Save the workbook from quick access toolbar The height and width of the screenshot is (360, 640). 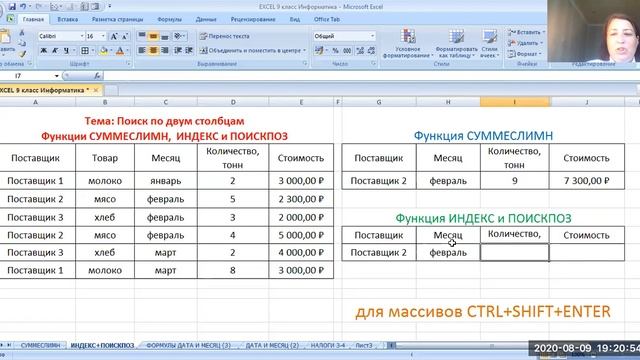point(12,7)
